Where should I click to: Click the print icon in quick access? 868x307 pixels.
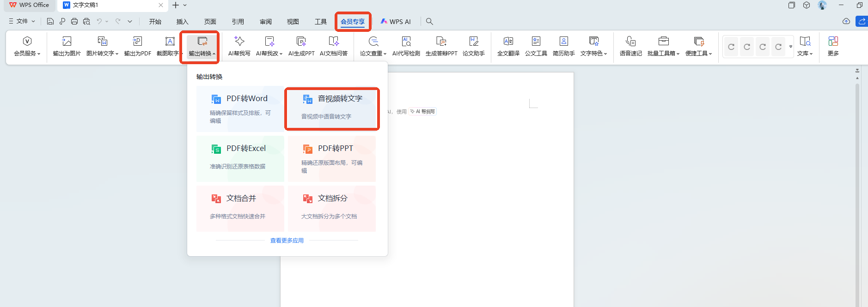click(x=74, y=21)
